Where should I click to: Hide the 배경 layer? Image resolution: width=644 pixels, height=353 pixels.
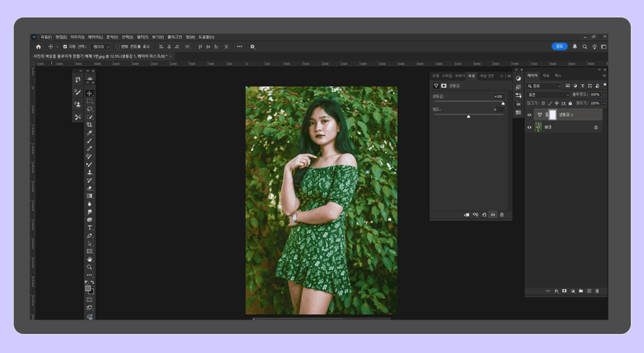[530, 127]
